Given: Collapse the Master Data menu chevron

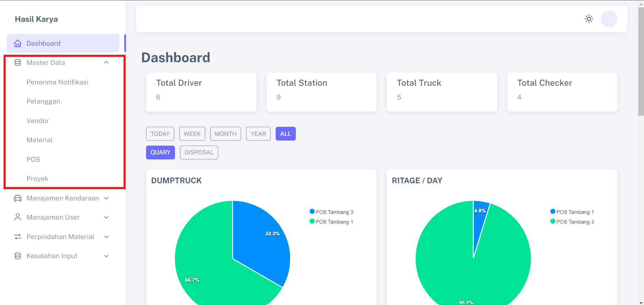Looking at the screenshot, I should tap(106, 63).
